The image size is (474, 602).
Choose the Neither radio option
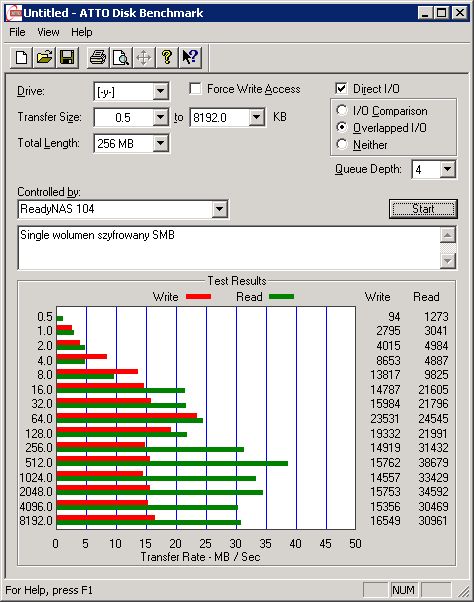[x=342, y=144]
